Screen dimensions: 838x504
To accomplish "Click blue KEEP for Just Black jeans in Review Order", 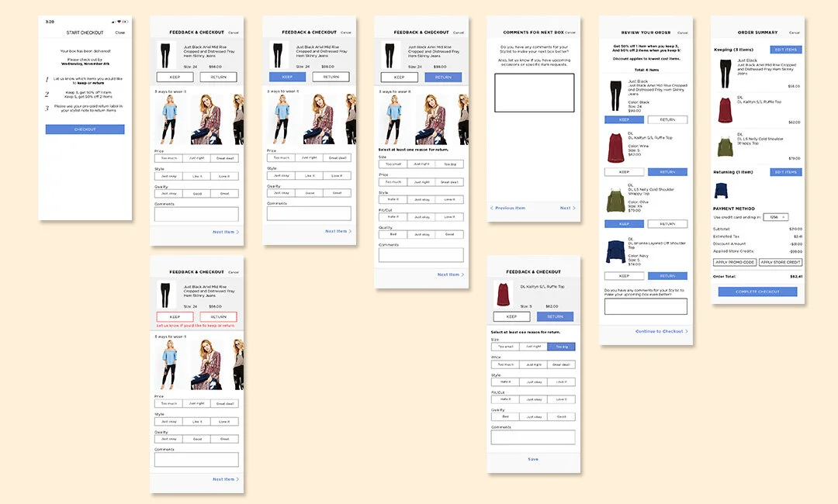I will (624, 119).
